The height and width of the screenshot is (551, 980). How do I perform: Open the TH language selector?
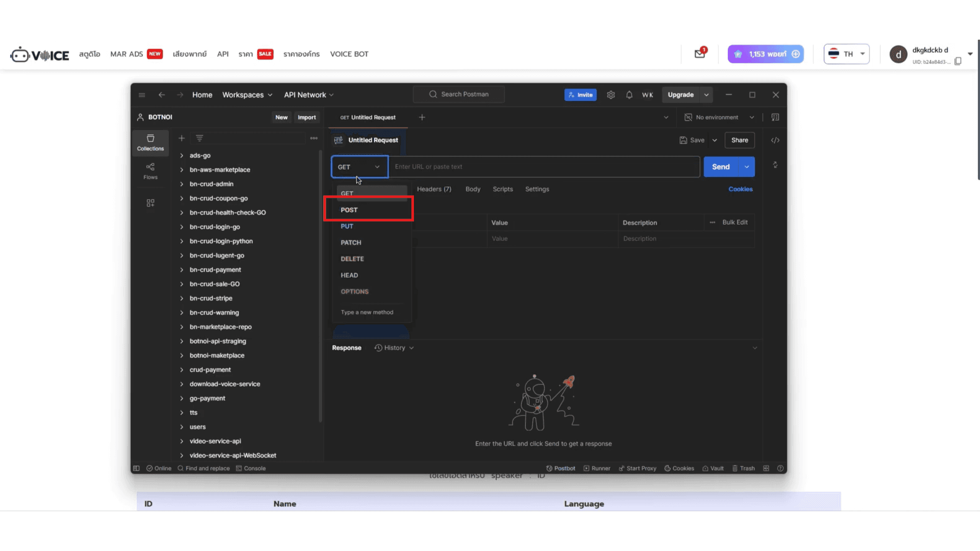tap(846, 54)
